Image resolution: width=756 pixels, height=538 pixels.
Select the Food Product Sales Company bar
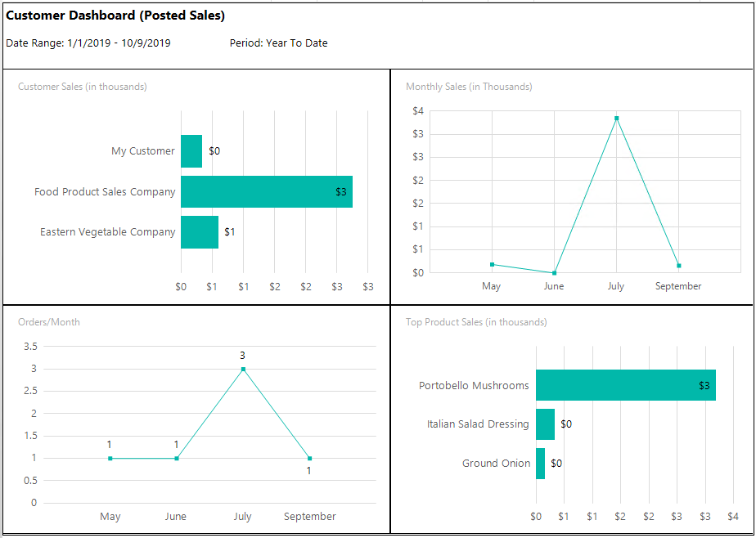pos(267,191)
